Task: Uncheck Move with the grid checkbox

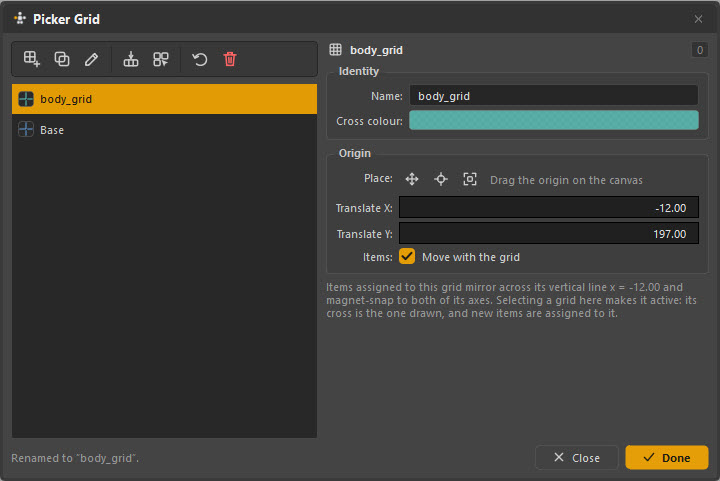Action: 407,257
